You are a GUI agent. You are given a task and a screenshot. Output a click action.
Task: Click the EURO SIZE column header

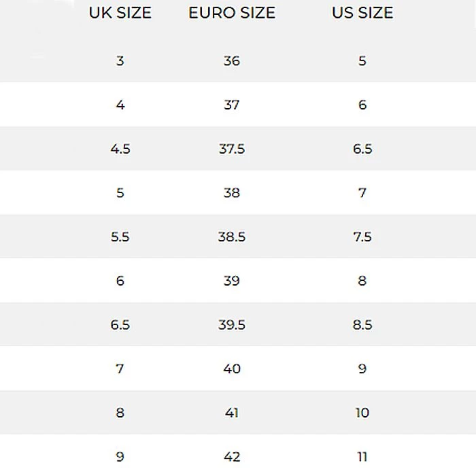[232, 13]
